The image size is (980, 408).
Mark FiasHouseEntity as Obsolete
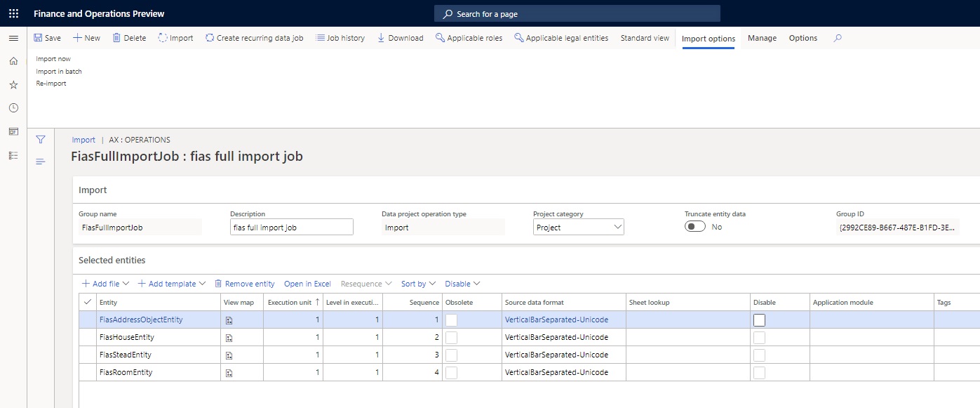pos(452,337)
